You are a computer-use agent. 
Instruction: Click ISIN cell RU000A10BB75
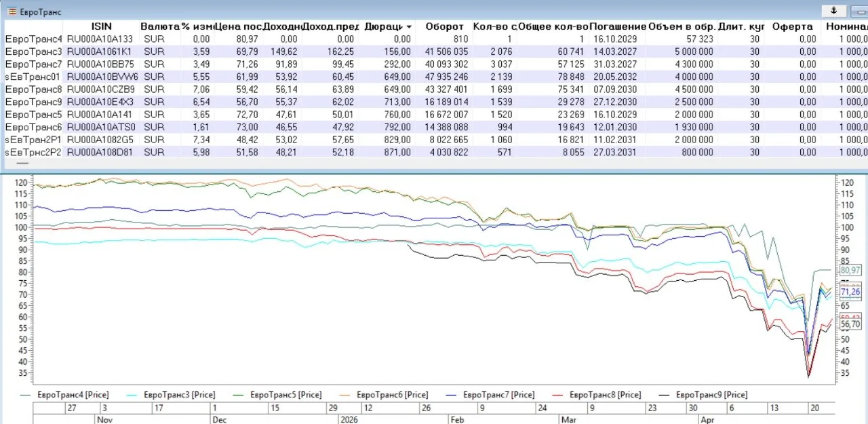click(x=100, y=63)
